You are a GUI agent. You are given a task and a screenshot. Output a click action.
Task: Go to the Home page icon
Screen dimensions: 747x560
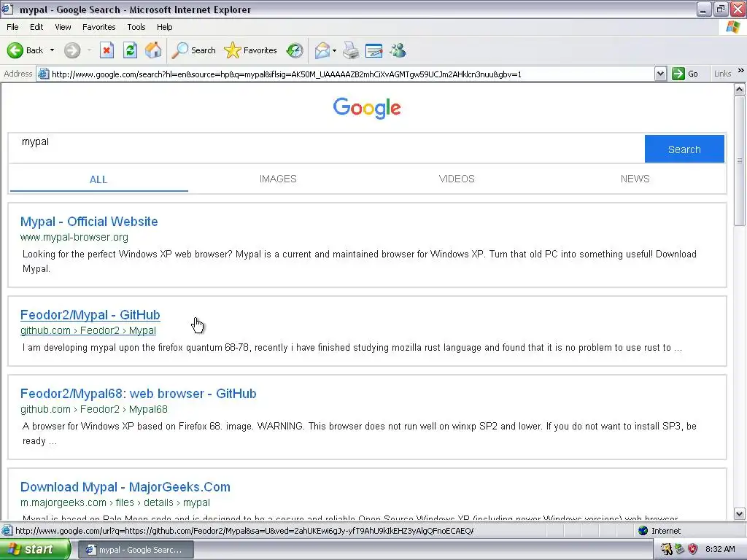pyautogui.click(x=153, y=50)
